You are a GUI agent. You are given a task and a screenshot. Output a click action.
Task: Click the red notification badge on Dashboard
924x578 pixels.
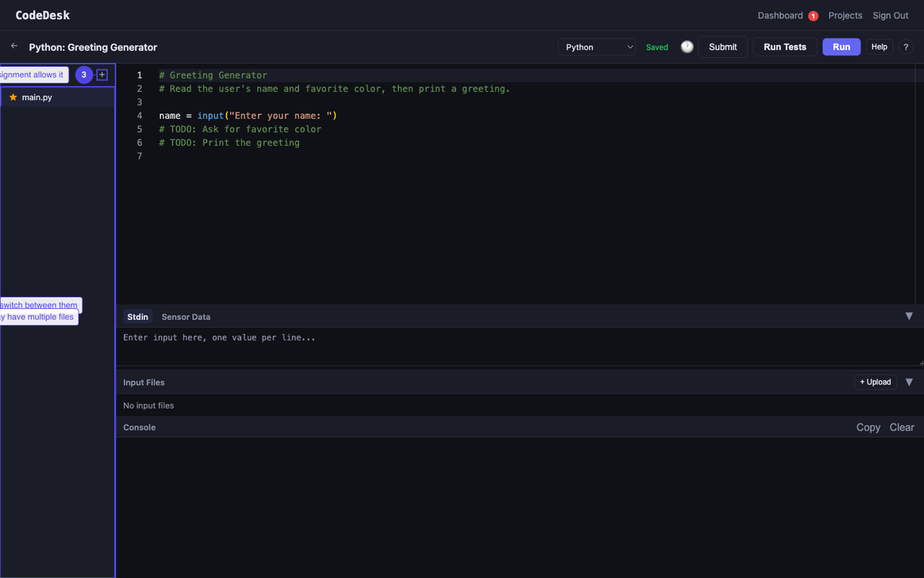pyautogui.click(x=813, y=16)
